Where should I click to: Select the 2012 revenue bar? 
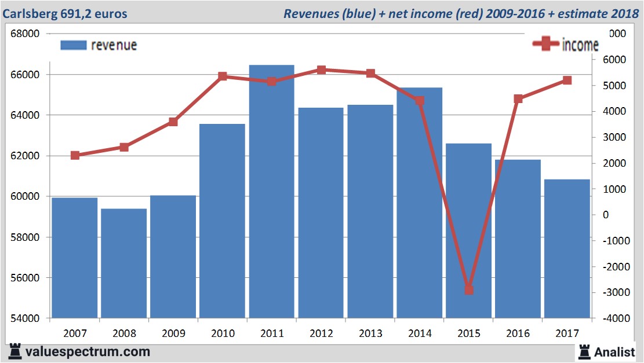321,213
